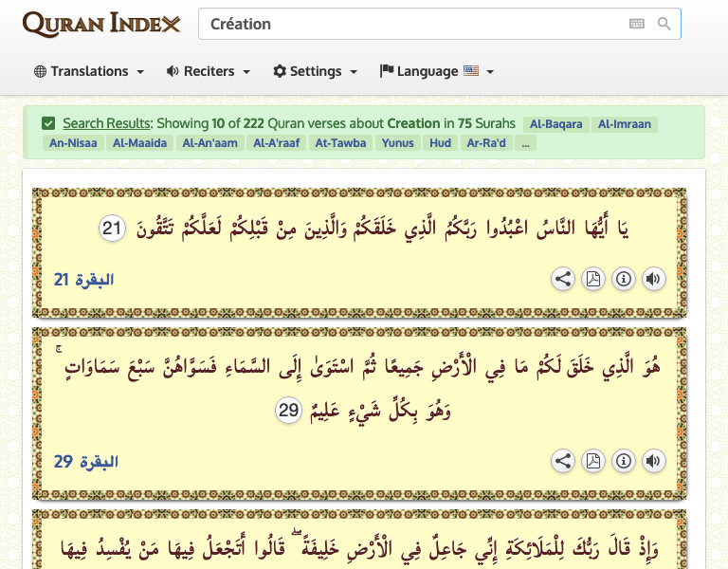
Task: Open the Settings dropdown
Action: [x=315, y=71]
